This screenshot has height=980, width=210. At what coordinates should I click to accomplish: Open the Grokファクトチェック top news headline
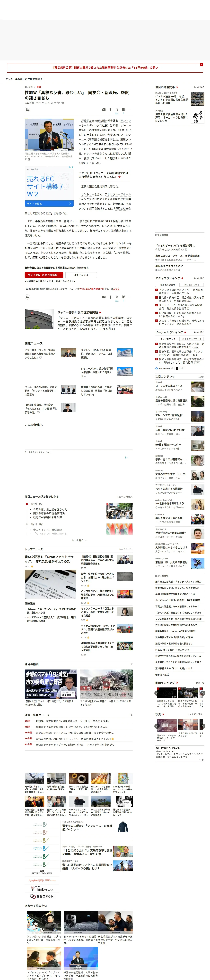(x=49, y=559)
